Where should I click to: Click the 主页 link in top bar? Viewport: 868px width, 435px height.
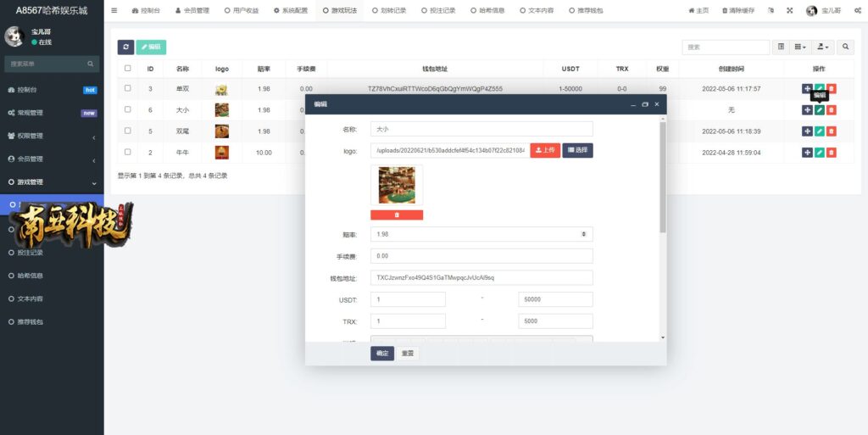[x=698, y=10]
